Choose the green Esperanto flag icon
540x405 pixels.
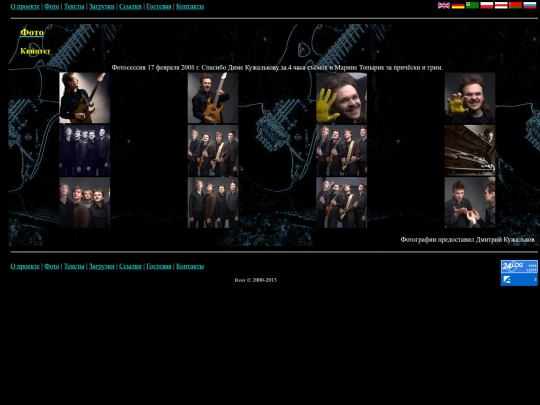coord(472,5)
